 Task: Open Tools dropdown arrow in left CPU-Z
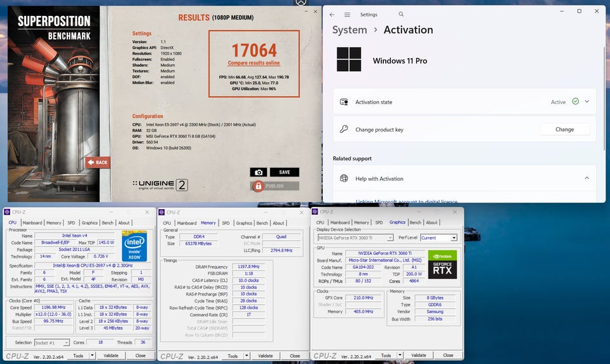[x=92, y=356]
